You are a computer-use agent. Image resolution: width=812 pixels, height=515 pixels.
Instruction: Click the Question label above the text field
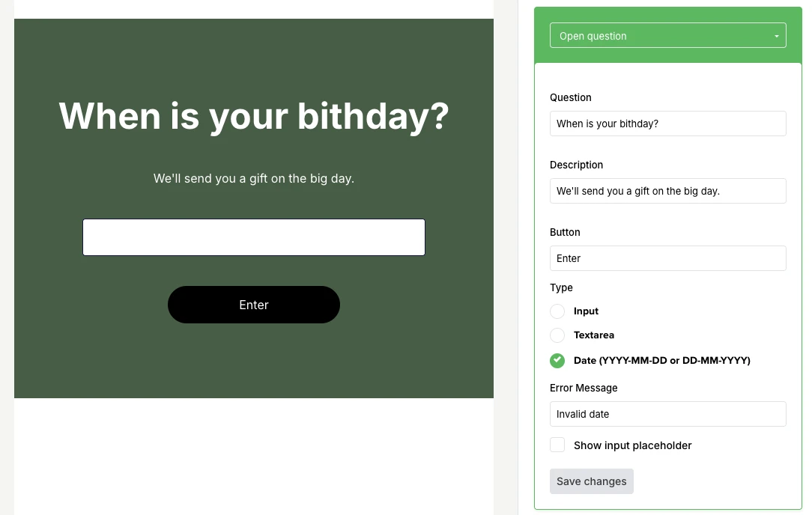(x=570, y=97)
